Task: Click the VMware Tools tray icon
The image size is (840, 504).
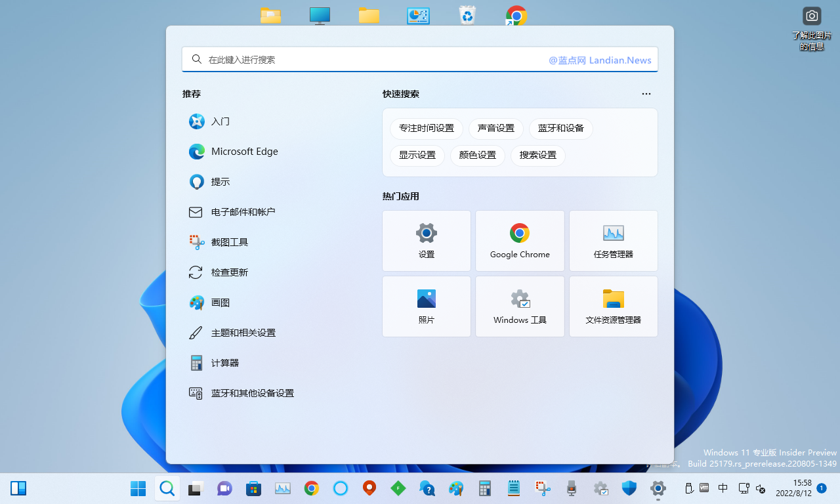Action: [704, 488]
